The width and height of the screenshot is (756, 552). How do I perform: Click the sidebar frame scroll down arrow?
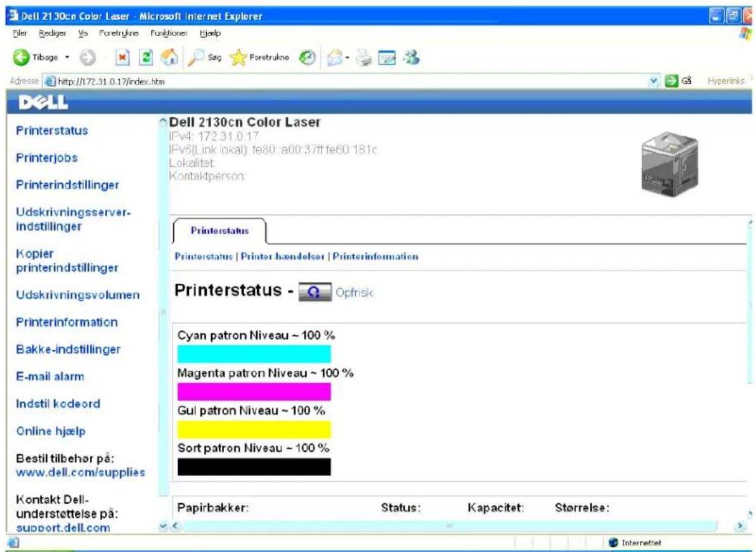(162, 527)
